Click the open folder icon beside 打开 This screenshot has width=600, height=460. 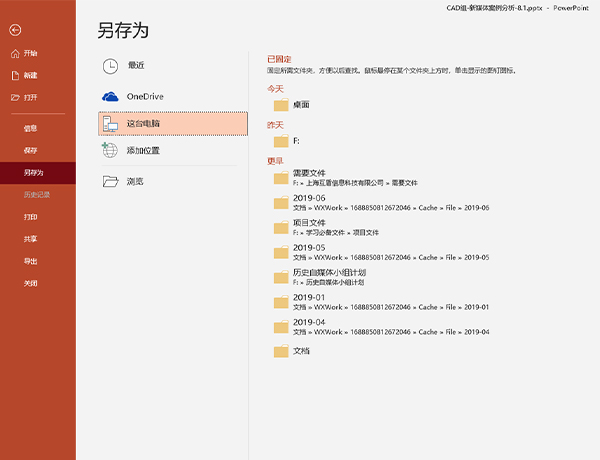[15, 98]
